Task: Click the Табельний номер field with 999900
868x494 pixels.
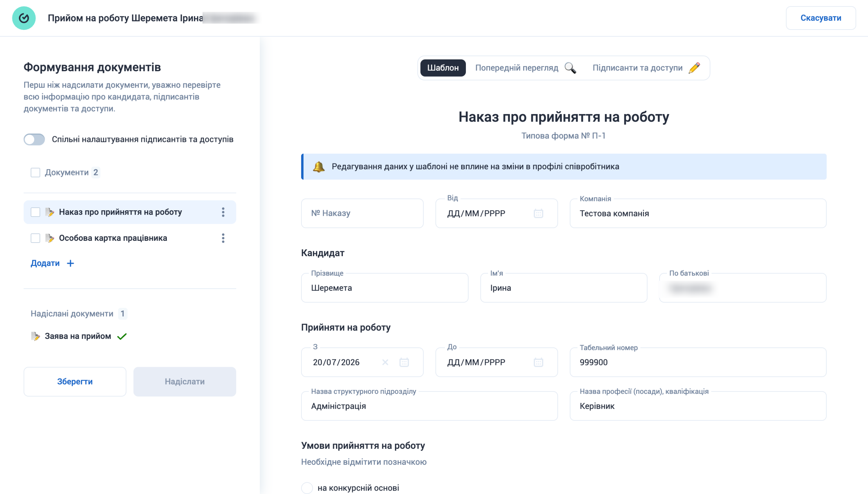Action: coord(698,362)
